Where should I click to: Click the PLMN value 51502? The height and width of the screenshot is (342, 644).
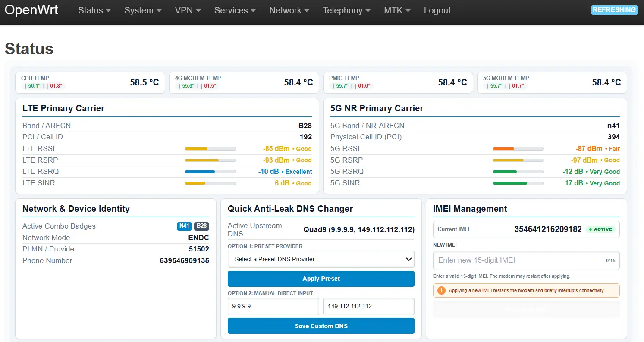pos(199,249)
